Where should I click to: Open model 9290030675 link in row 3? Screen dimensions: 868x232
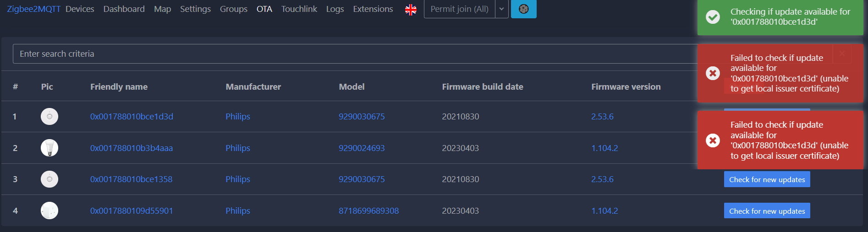(362, 179)
